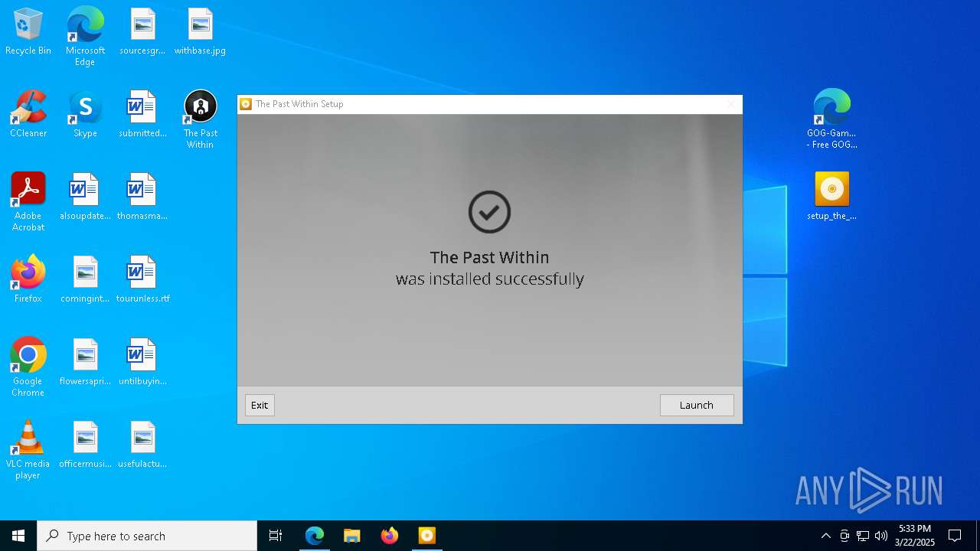Select the setup_the_... installer file

point(831,197)
